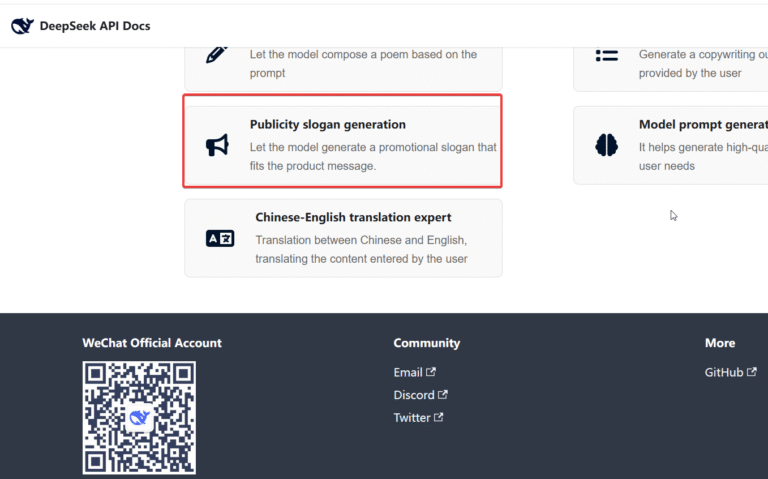Click the external-link arrow icon beside Email
Screen dimensions: 768x479
[431, 372]
